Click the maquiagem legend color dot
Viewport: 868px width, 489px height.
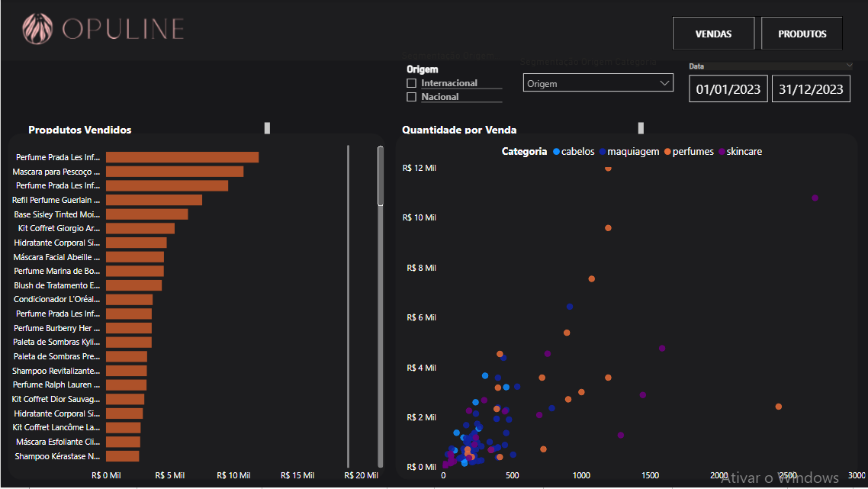[x=603, y=152]
